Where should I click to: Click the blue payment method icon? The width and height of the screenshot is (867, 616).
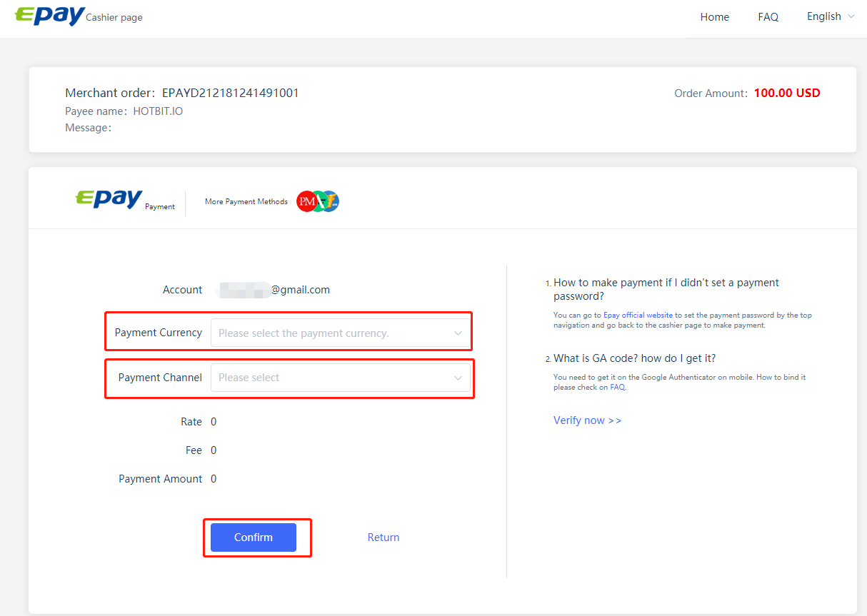tap(331, 202)
